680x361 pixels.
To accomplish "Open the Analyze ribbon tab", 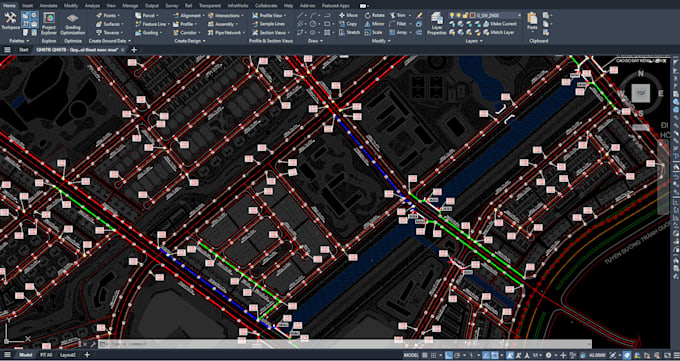I will (x=92, y=6).
